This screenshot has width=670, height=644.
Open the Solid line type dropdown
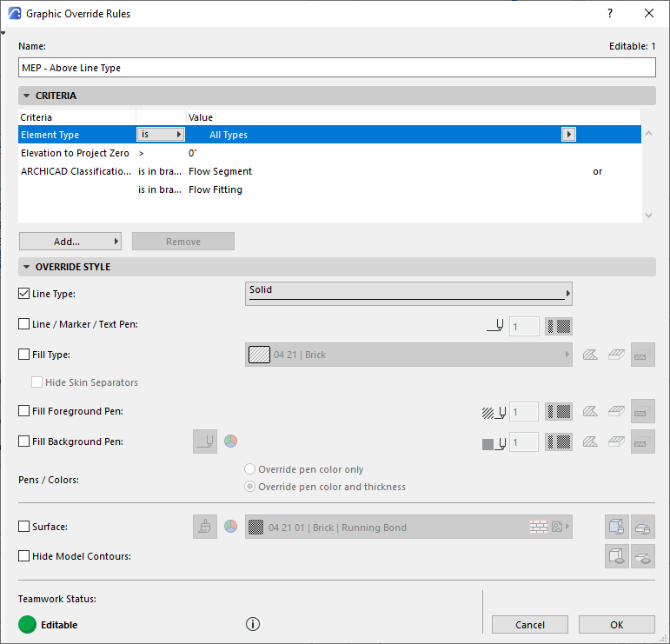click(x=408, y=294)
